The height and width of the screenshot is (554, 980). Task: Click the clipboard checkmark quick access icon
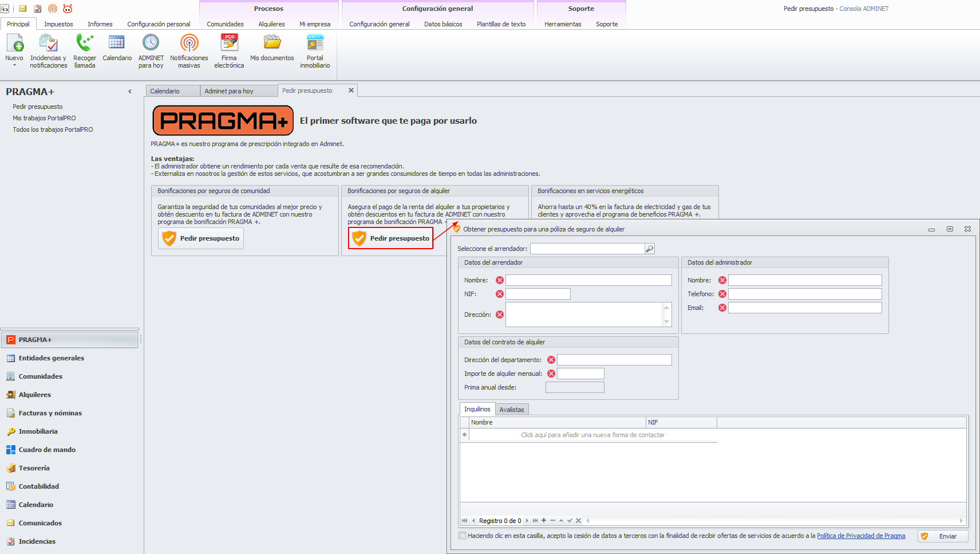tap(38, 9)
